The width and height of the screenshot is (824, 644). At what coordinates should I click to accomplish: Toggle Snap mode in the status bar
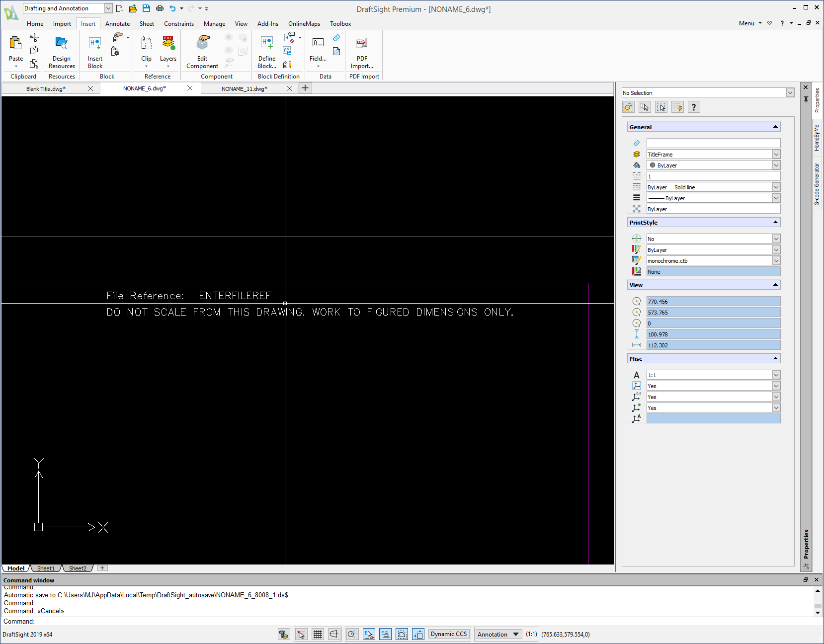pos(301,634)
